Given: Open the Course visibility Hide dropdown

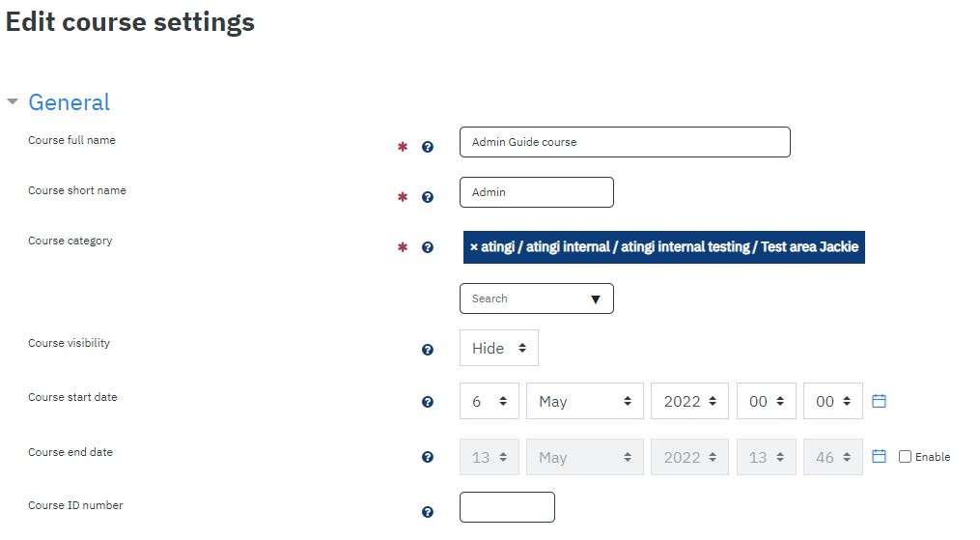Looking at the screenshot, I should point(499,348).
